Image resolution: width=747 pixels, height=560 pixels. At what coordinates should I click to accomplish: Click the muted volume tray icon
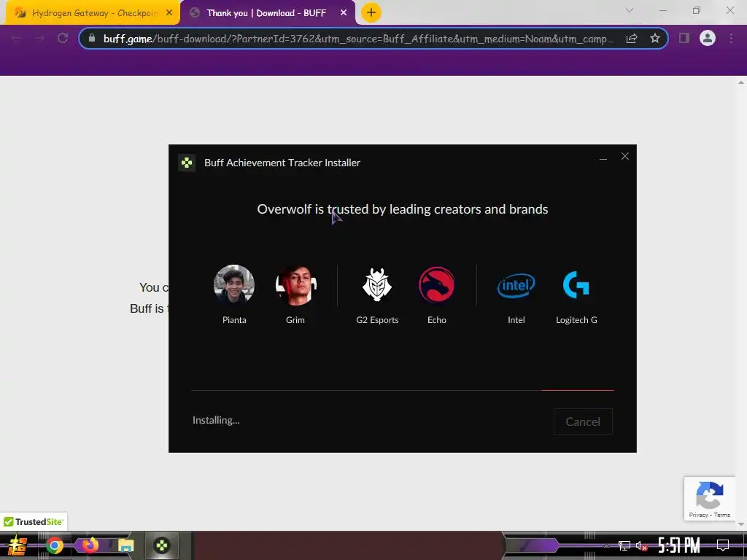[642, 545]
